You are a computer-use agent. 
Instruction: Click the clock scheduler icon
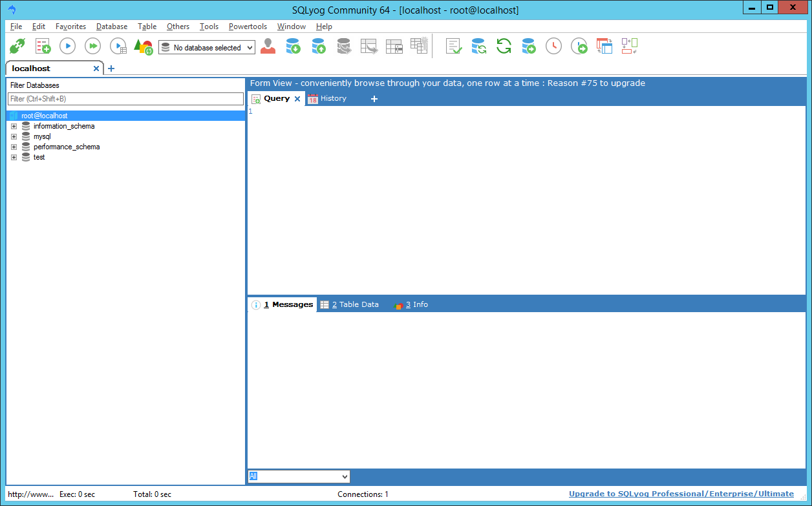(553, 47)
